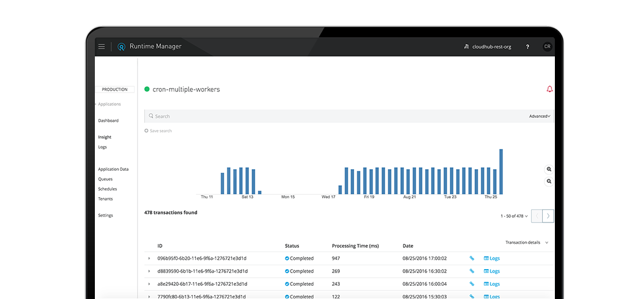Screen dimensions: 644x299
Task: Click the Processing Time (ms) column header
Action: coord(355,246)
